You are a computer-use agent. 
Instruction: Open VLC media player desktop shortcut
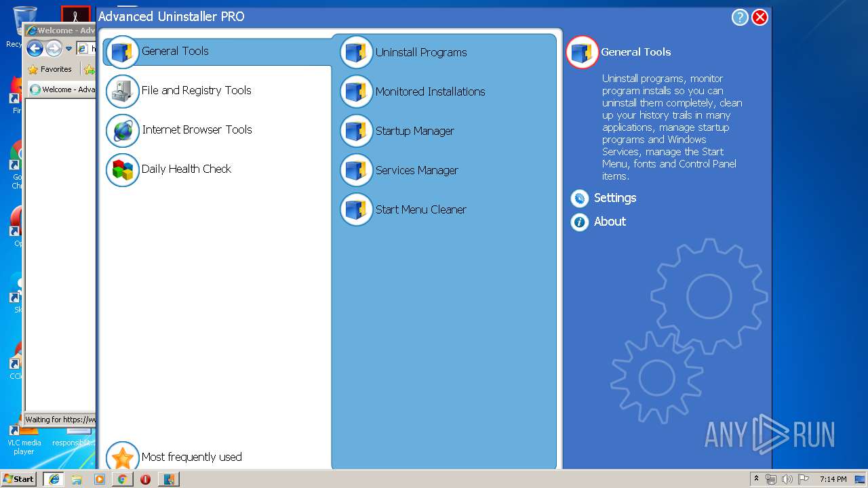pos(24,438)
